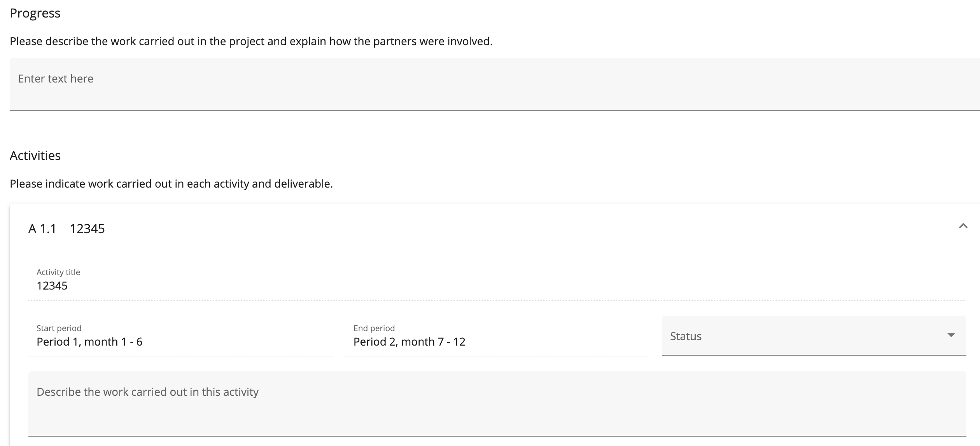Collapse the A 1.1 activity panel chevron
This screenshot has width=980, height=446.
[963, 226]
